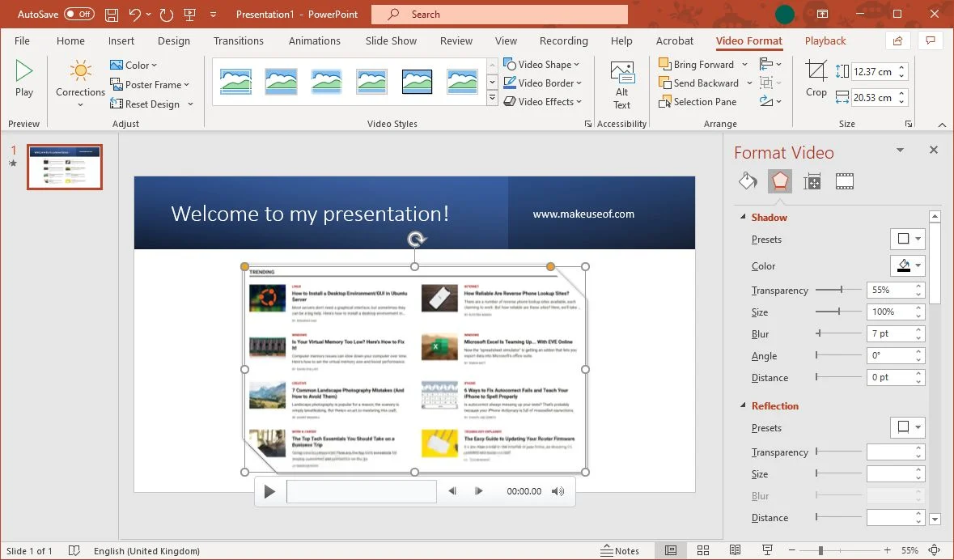Mute video using the speaker icon
Screen dimensions: 954x560
click(x=558, y=491)
